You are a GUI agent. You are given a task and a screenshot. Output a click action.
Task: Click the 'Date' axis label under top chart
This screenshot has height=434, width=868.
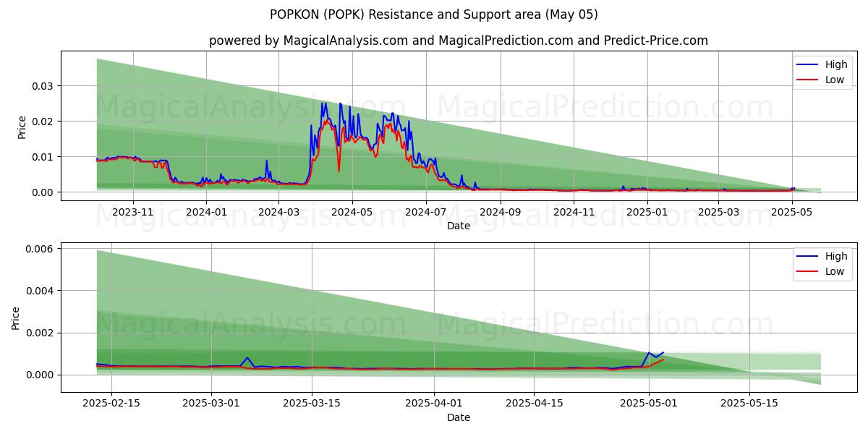pos(459,226)
